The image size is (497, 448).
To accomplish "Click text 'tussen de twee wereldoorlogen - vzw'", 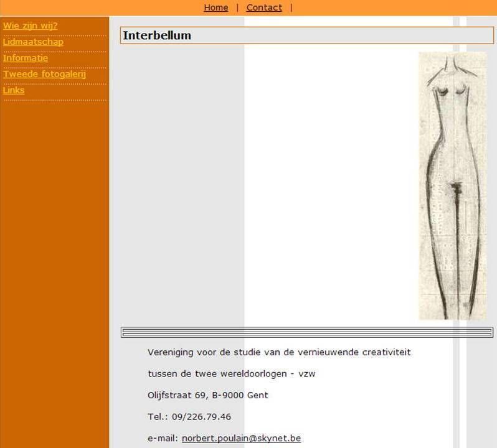I will (x=232, y=374).
